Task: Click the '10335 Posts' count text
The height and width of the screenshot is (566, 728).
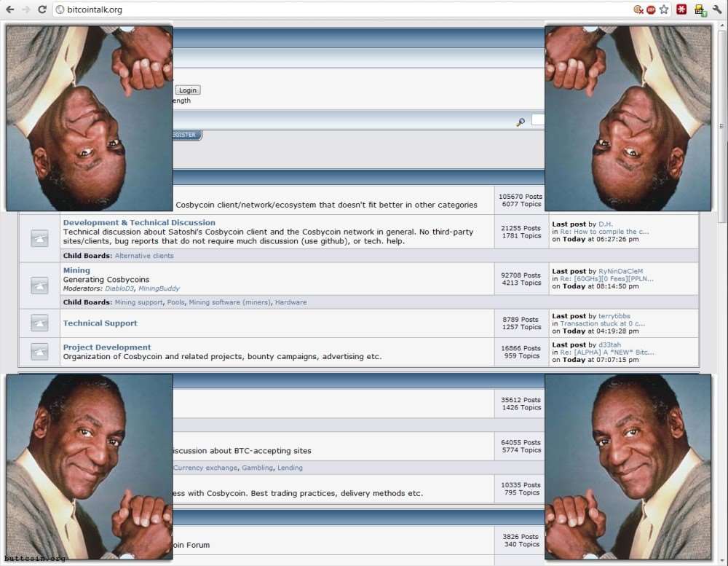Action: point(521,484)
